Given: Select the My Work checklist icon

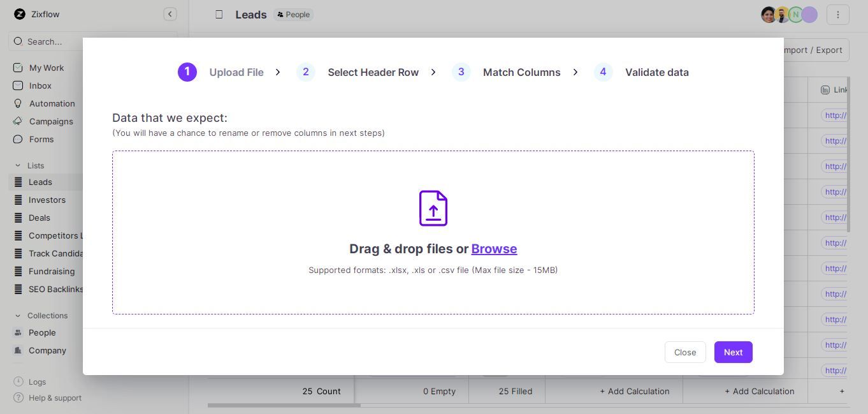Looking at the screenshot, I should click(x=17, y=68).
